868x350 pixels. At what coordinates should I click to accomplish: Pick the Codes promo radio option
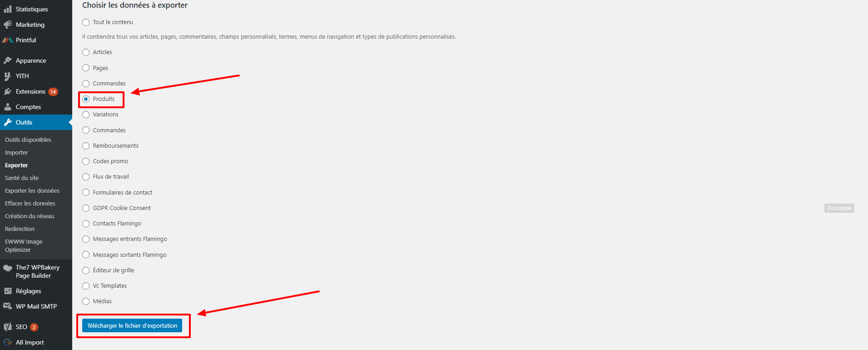(86, 161)
